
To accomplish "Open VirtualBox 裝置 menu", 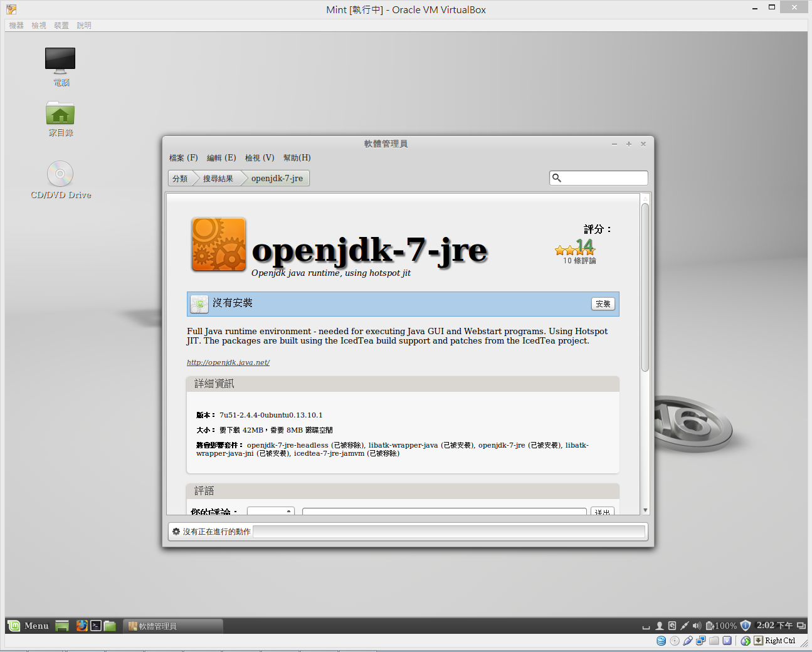I will 61,26.
